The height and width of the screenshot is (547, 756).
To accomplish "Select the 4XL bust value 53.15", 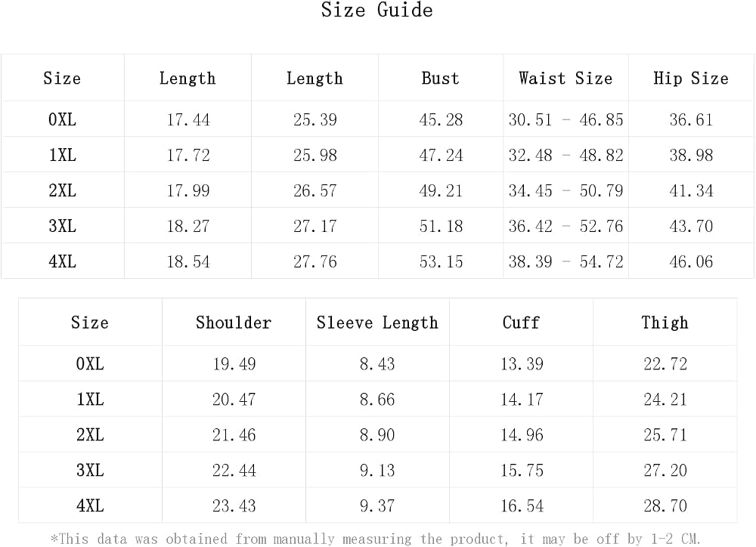I will 441,261.
